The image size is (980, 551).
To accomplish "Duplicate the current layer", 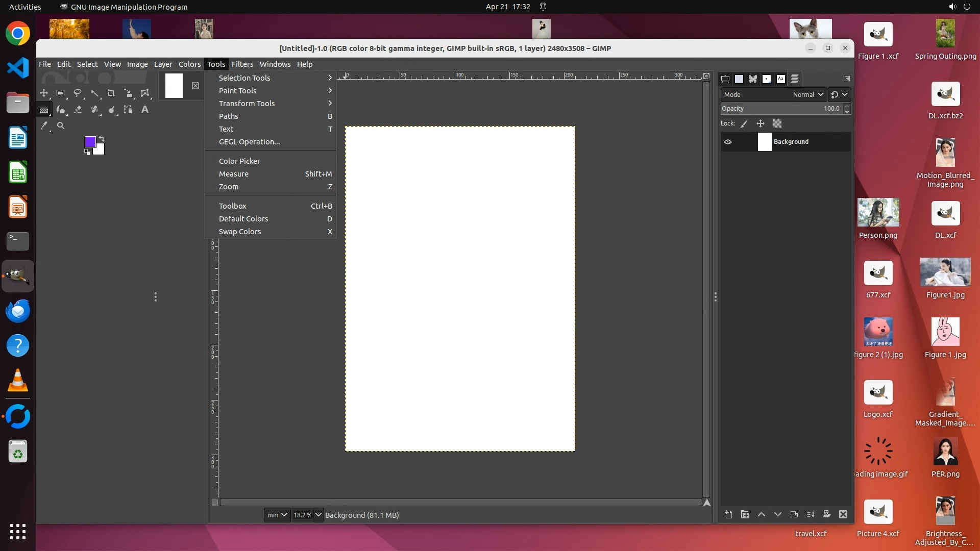I will coord(794,515).
